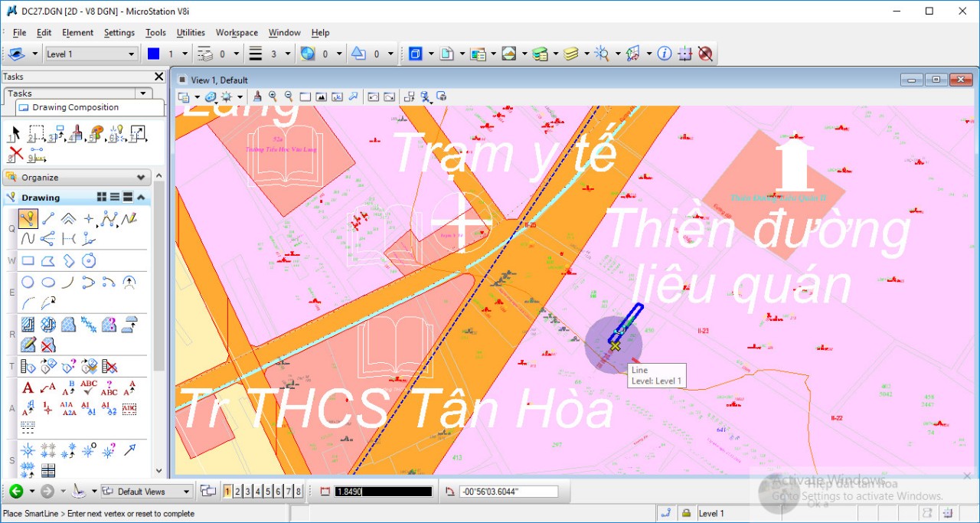Choose the Delete Element red X tool
This screenshot has width=980, height=523.
pyautogui.click(x=15, y=154)
